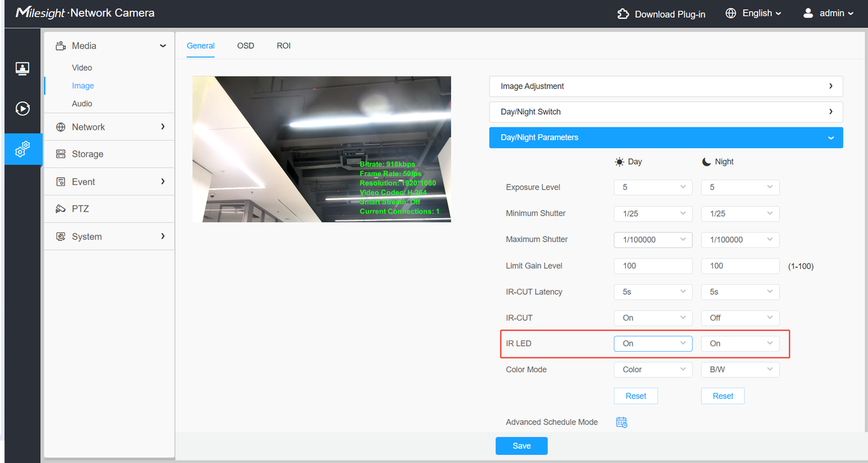Open the Night Maximum Shutter dropdown

tap(740, 239)
